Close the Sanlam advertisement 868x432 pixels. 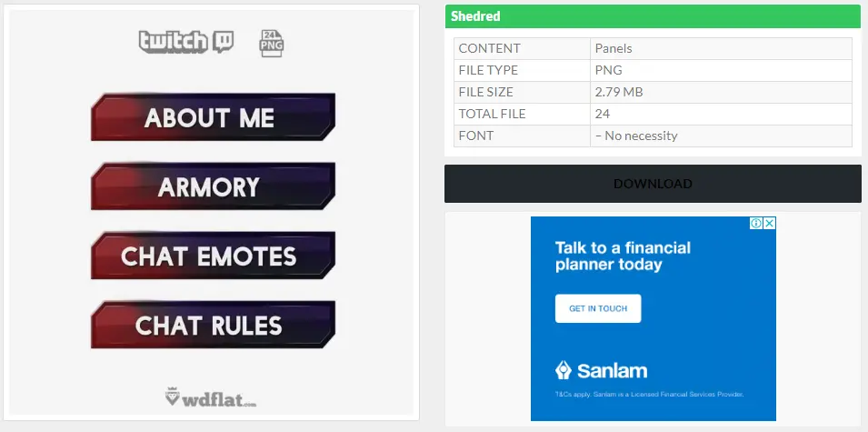769,224
